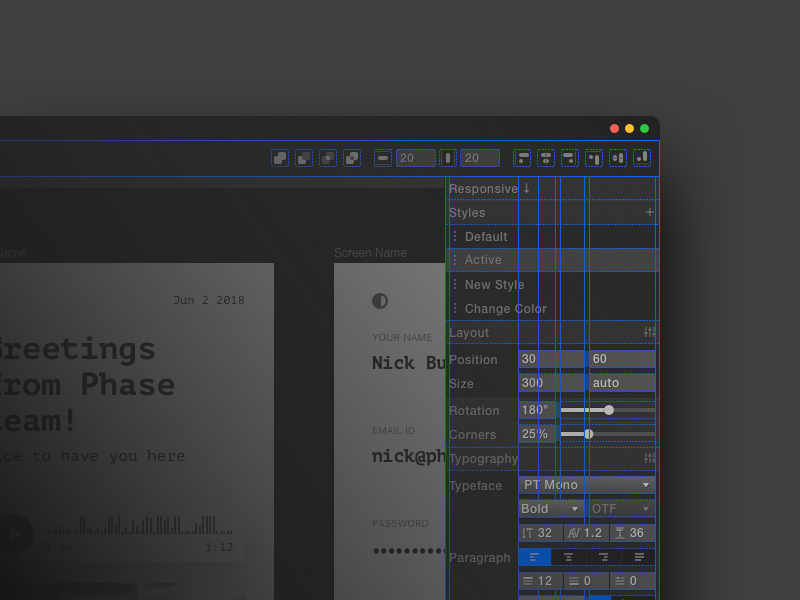Click the 'EMAIL ID' label
Screen dimensions: 800x600
[x=393, y=431]
